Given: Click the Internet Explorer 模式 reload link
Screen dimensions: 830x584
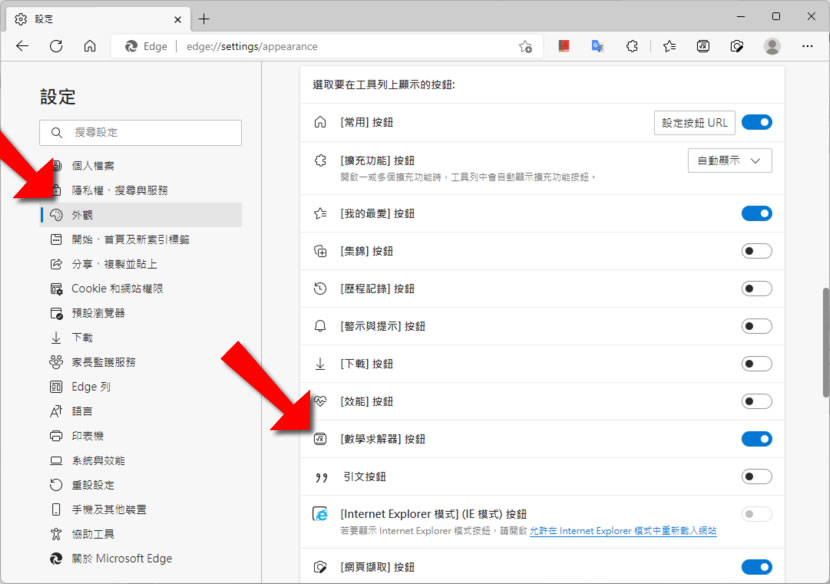Looking at the screenshot, I should pyautogui.click(x=623, y=531).
